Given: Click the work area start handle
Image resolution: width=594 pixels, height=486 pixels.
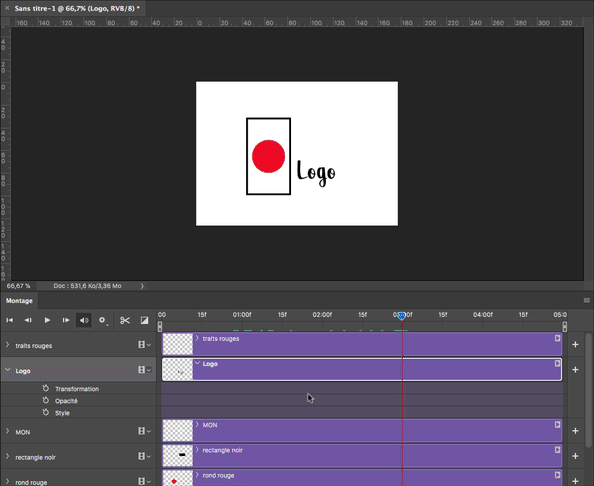Looking at the screenshot, I should point(160,327).
